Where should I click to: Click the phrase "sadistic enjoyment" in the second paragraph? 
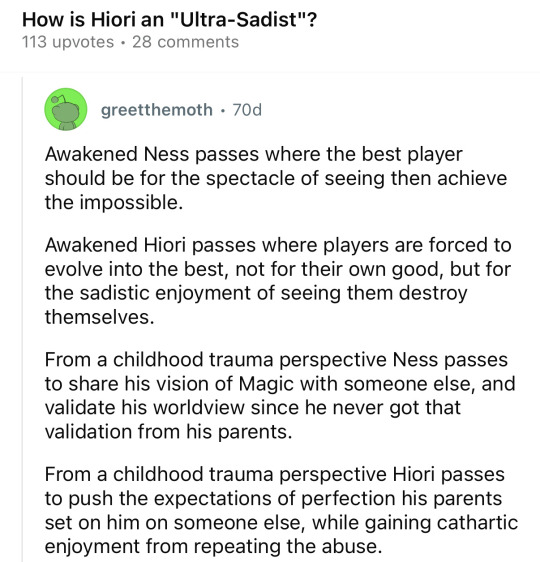pyautogui.click(x=165, y=293)
